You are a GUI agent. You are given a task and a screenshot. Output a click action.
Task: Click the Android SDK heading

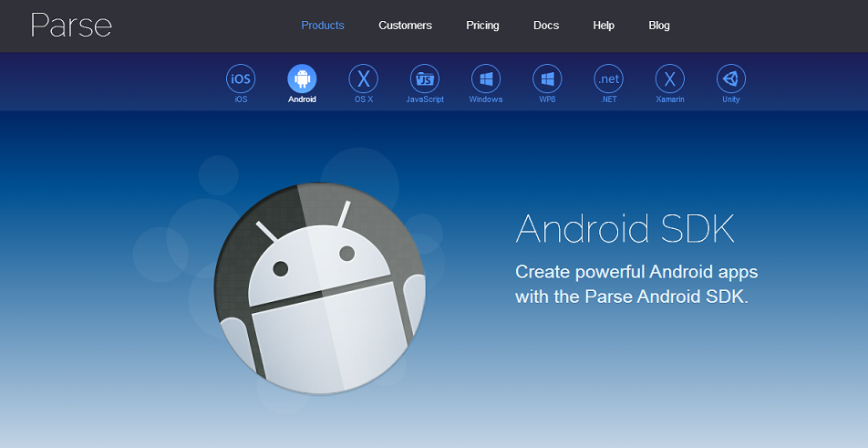pos(625,228)
